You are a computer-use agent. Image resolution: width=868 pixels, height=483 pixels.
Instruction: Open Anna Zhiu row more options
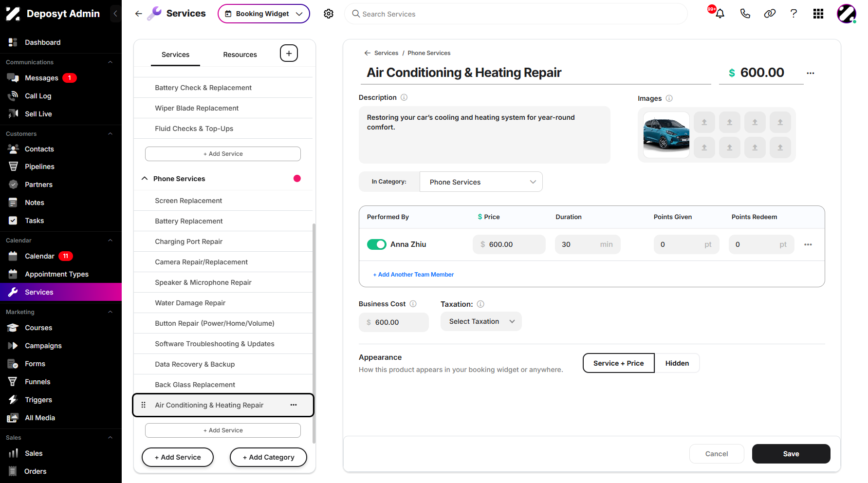click(x=808, y=244)
